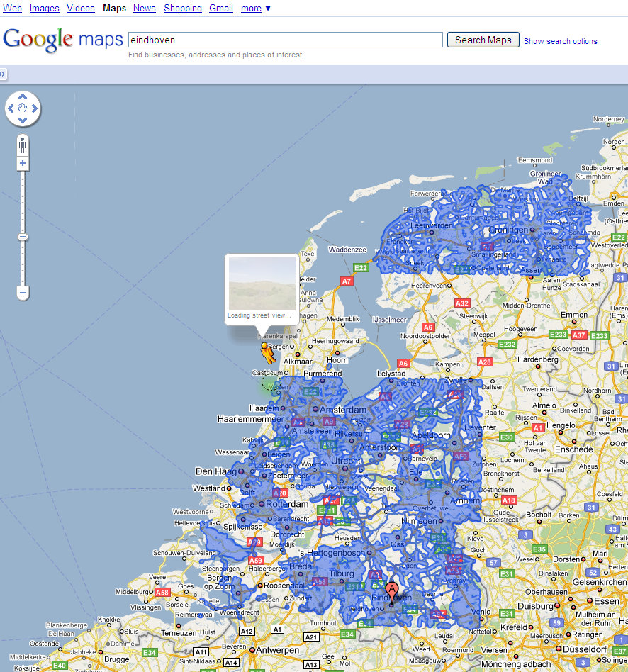Open the Shopping link
This screenshot has height=672, width=628.
point(183,8)
